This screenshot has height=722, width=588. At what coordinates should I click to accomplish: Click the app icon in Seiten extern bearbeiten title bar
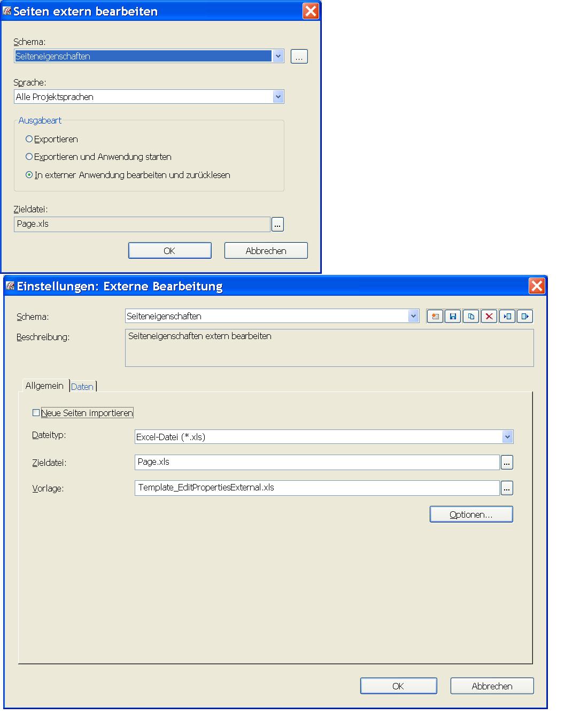(x=7, y=11)
